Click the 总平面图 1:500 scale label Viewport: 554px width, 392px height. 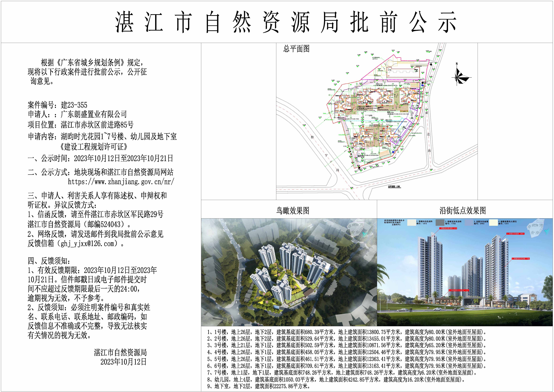pyautogui.click(x=394, y=187)
